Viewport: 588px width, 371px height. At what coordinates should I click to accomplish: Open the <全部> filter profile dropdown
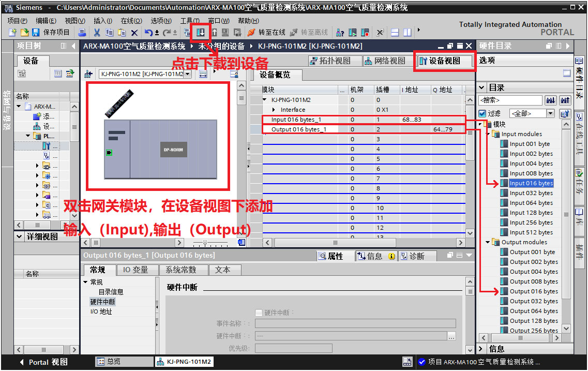coord(550,113)
